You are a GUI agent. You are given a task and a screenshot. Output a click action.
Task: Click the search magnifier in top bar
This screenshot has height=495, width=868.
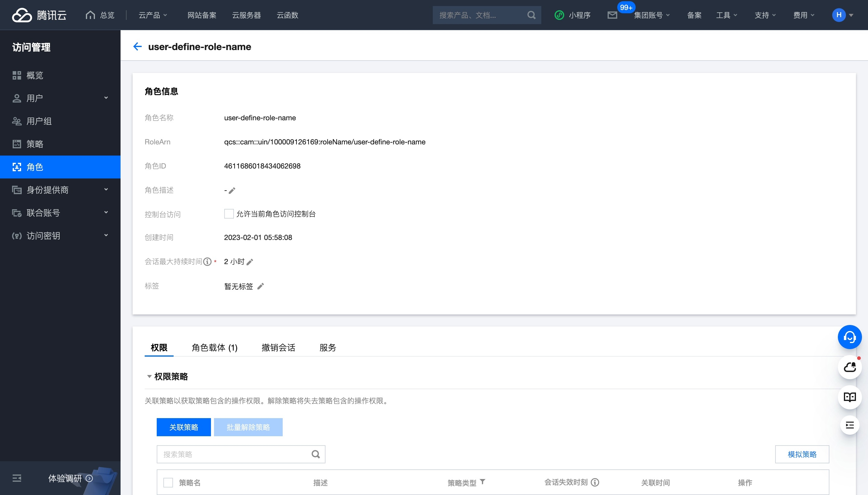click(531, 15)
